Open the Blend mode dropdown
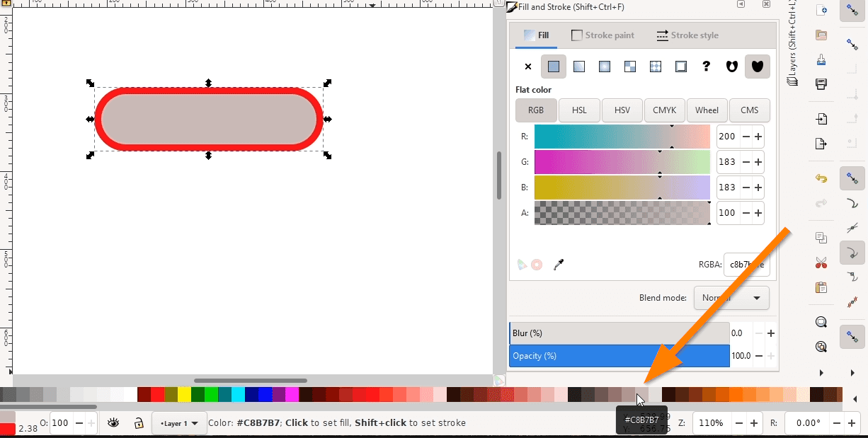Screen dimensions: 868x438 (x=731, y=298)
